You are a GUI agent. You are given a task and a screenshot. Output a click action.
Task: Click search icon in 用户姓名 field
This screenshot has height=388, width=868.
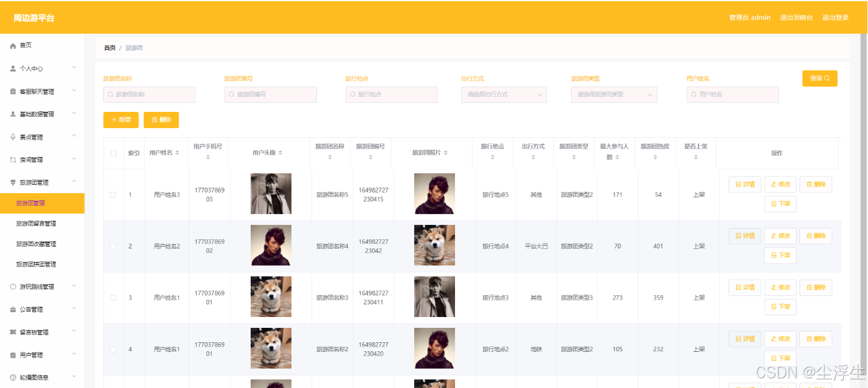pyautogui.click(x=694, y=94)
